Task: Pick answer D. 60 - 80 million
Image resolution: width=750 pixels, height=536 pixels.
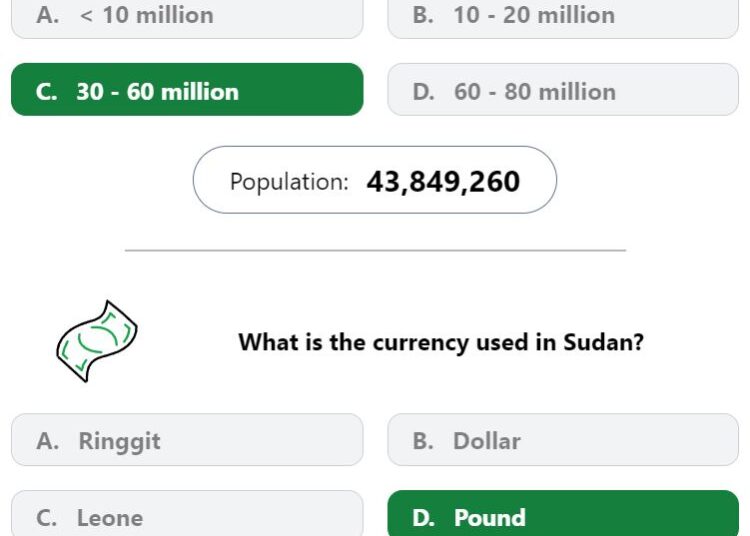Action: (563, 89)
